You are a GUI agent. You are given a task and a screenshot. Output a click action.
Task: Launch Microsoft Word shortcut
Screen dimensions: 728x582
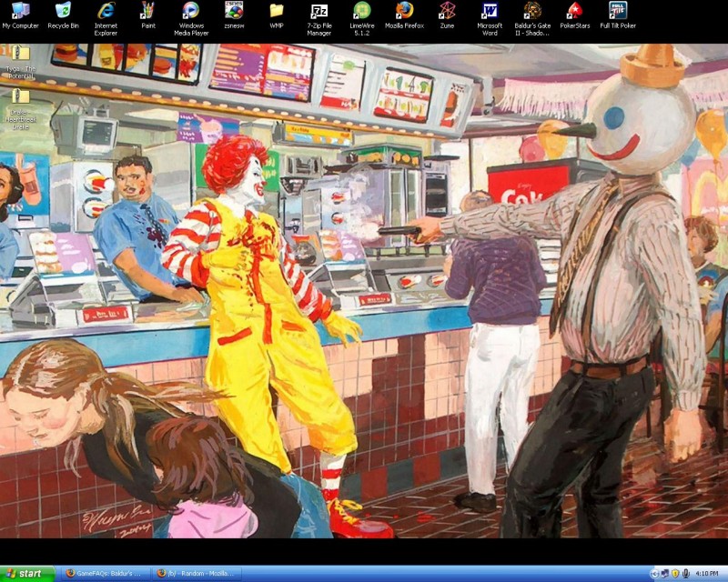click(490, 18)
